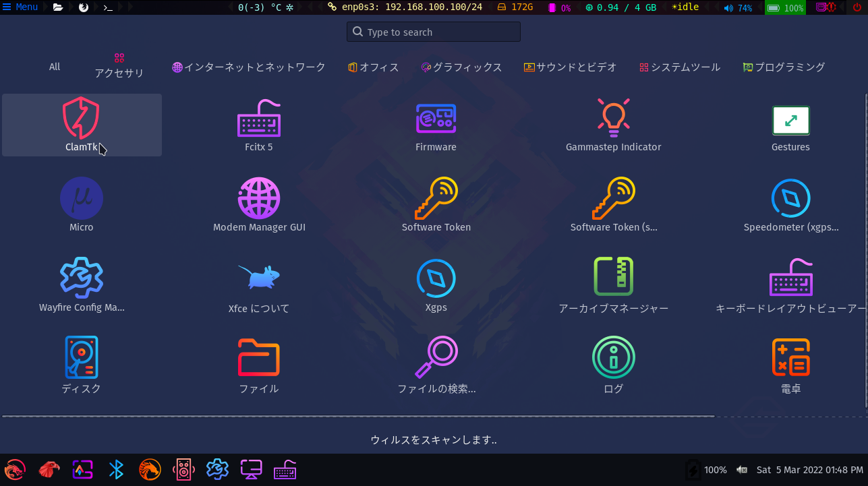The width and height of the screenshot is (868, 486).
Task: Click the temperature 0(-3) °C widget
Action: tap(266, 7)
